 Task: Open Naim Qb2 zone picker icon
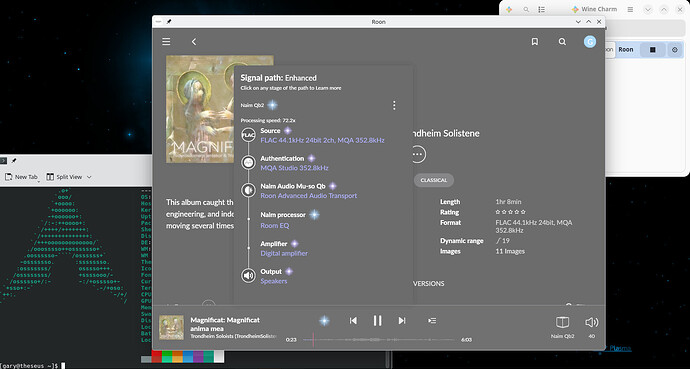(x=562, y=322)
